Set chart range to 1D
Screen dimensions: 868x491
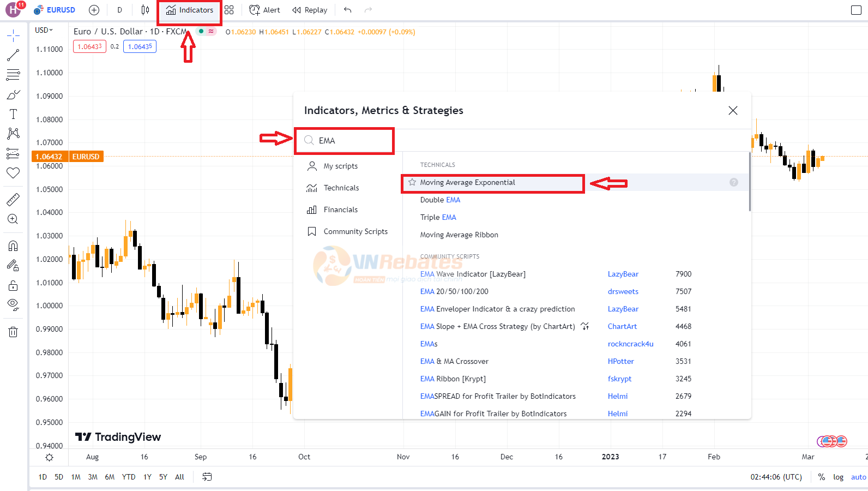[43, 477]
